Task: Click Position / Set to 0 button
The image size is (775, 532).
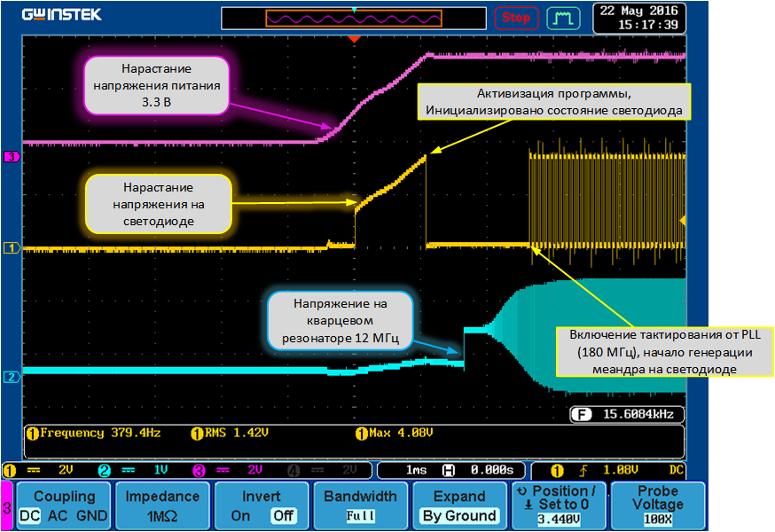Action: 559,505
